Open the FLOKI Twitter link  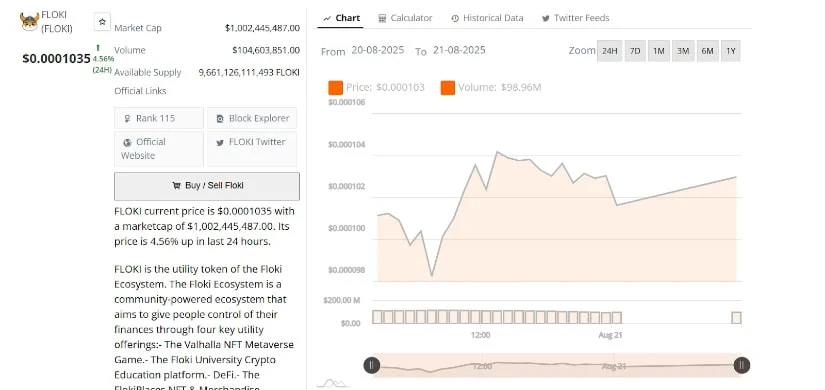(x=252, y=149)
